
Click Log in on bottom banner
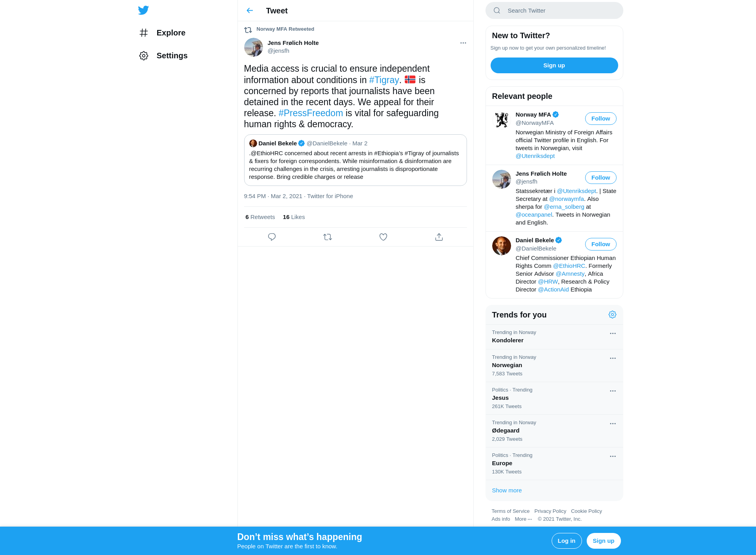click(566, 541)
